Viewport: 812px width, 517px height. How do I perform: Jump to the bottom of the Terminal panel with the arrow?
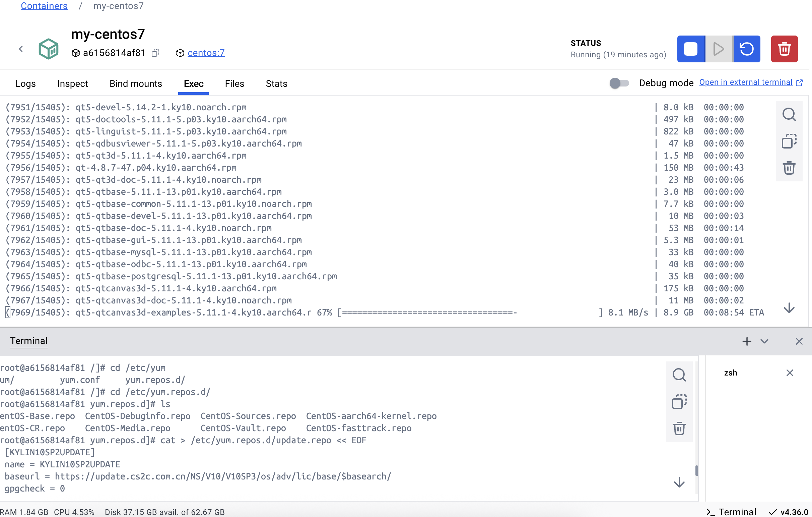[x=679, y=482]
